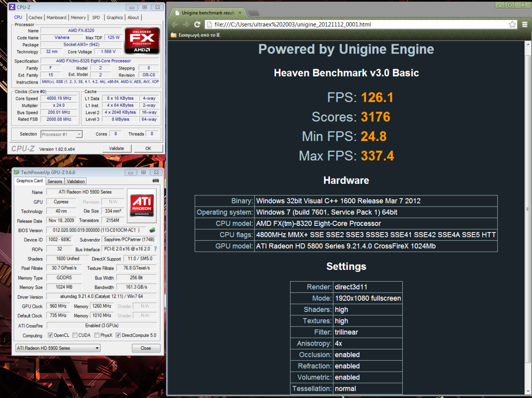Click the Scores value 3176

coord(376,117)
